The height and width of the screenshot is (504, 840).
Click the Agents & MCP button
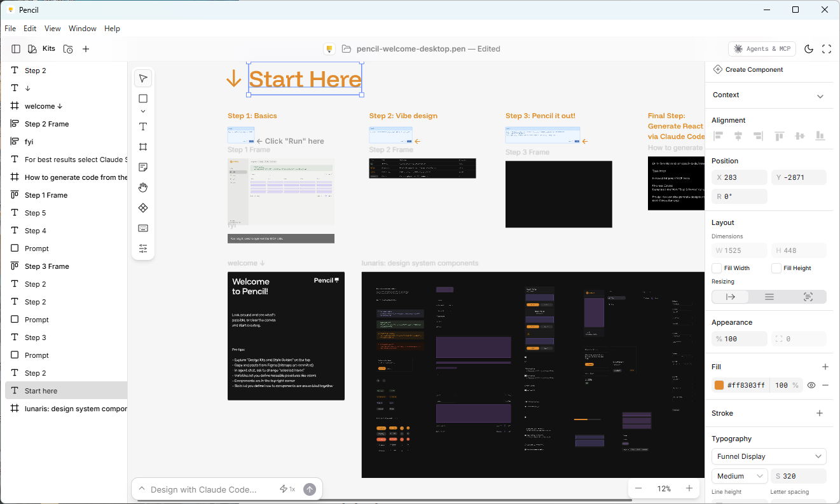(762, 49)
